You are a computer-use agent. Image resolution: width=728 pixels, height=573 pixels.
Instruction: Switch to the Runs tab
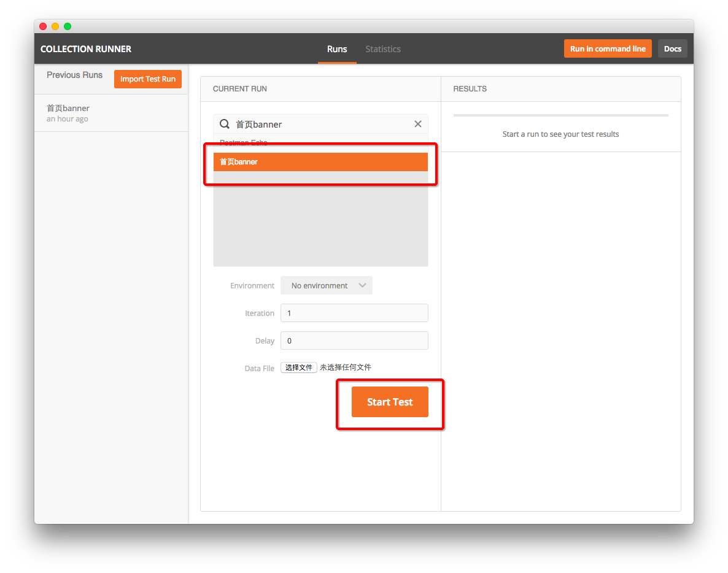point(337,49)
